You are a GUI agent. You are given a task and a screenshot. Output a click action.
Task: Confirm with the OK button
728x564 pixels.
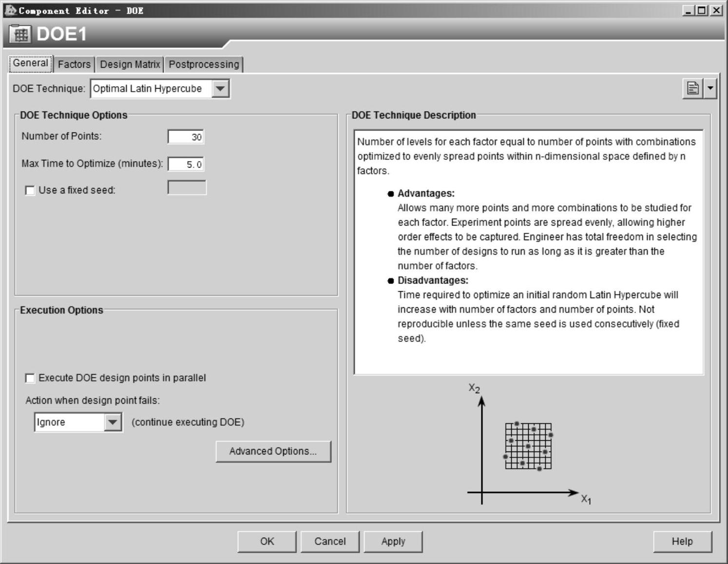tap(267, 542)
